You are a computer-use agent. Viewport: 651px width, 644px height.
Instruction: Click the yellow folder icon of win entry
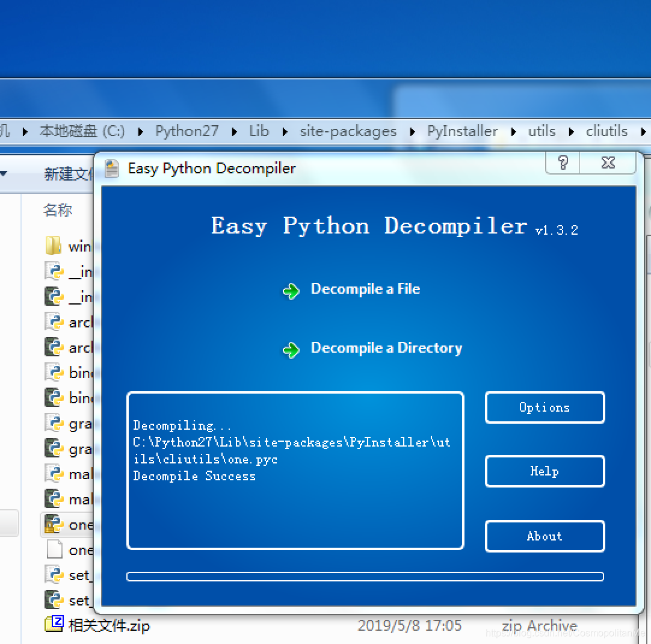(x=53, y=246)
